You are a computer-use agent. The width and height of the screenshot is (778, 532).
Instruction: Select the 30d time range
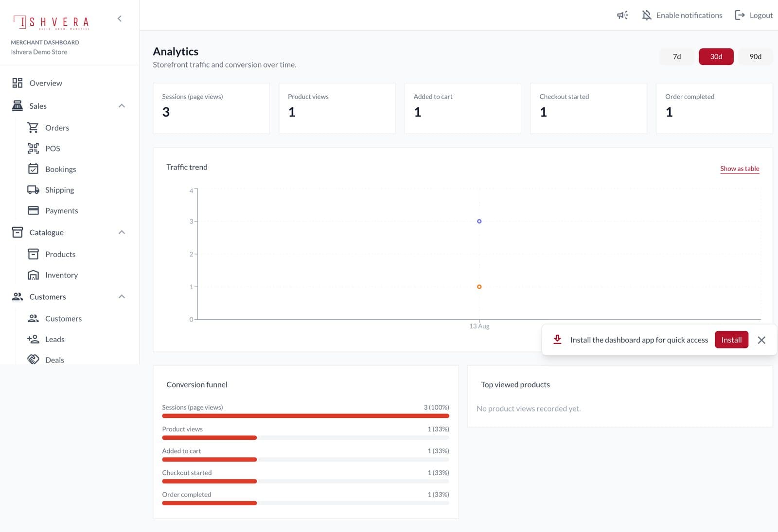(716, 56)
